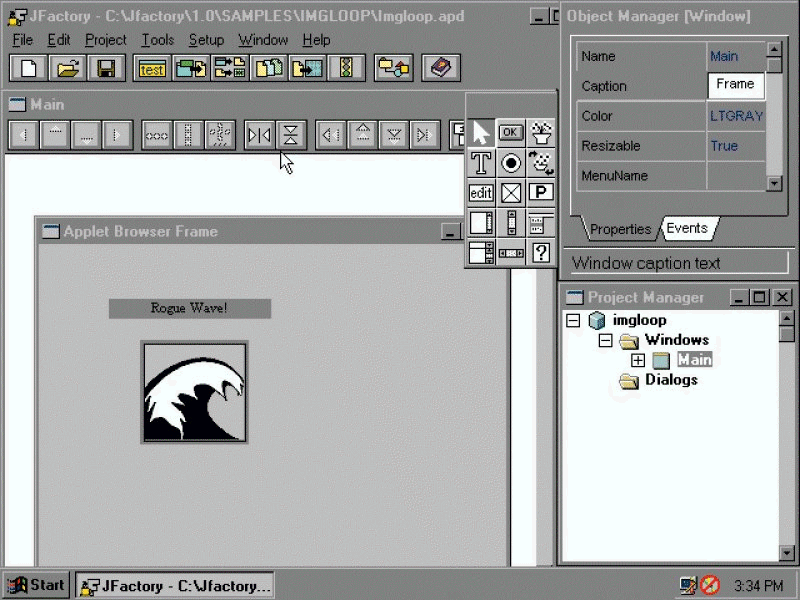Select the OK button control tool
Screen dimensions: 800x600
click(x=511, y=132)
